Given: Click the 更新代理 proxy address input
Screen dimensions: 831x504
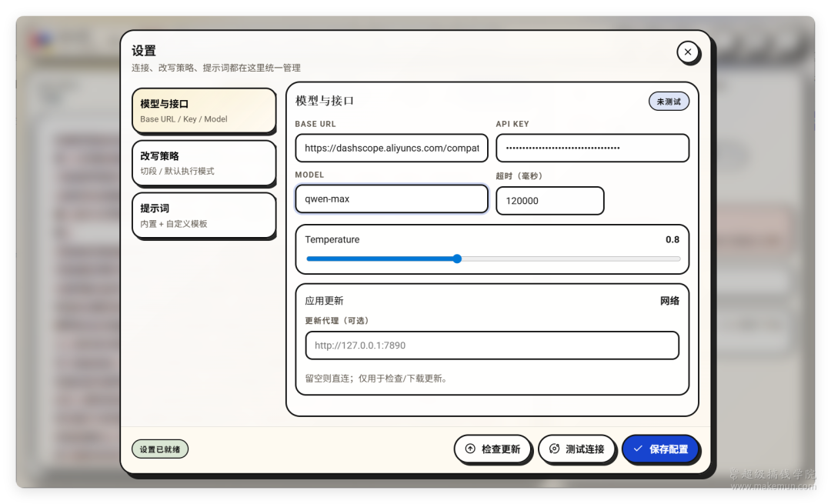Looking at the screenshot, I should coord(492,345).
